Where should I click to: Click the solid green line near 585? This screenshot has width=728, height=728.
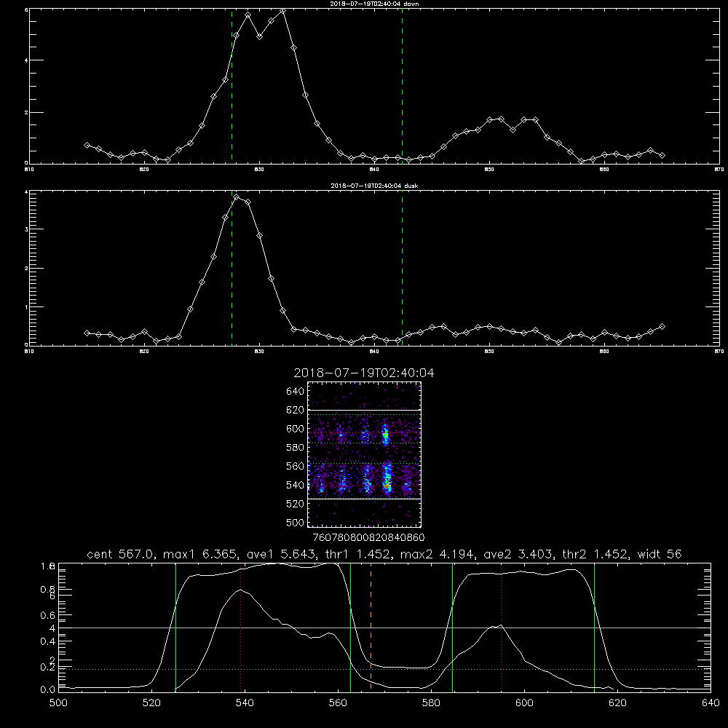452,627
